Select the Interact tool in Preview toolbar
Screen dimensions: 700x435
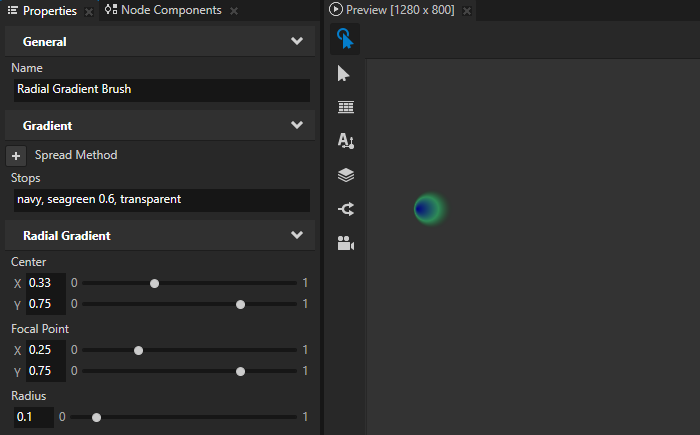coord(345,39)
